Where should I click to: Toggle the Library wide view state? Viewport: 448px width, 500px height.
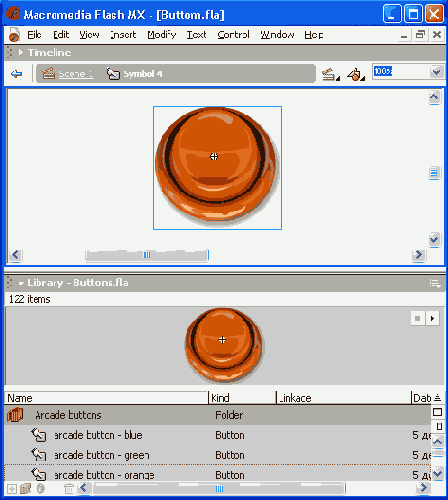(437, 412)
